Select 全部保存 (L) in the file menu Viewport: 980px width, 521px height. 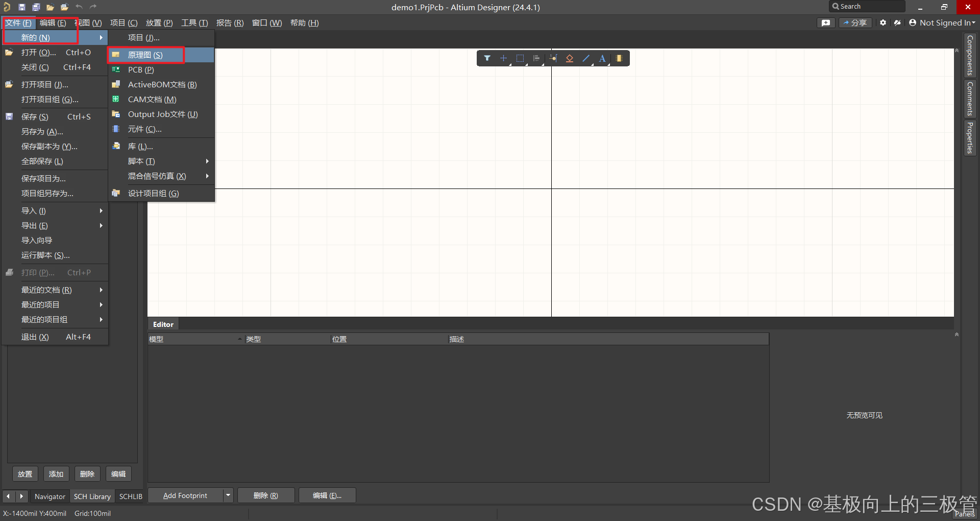tap(55, 161)
